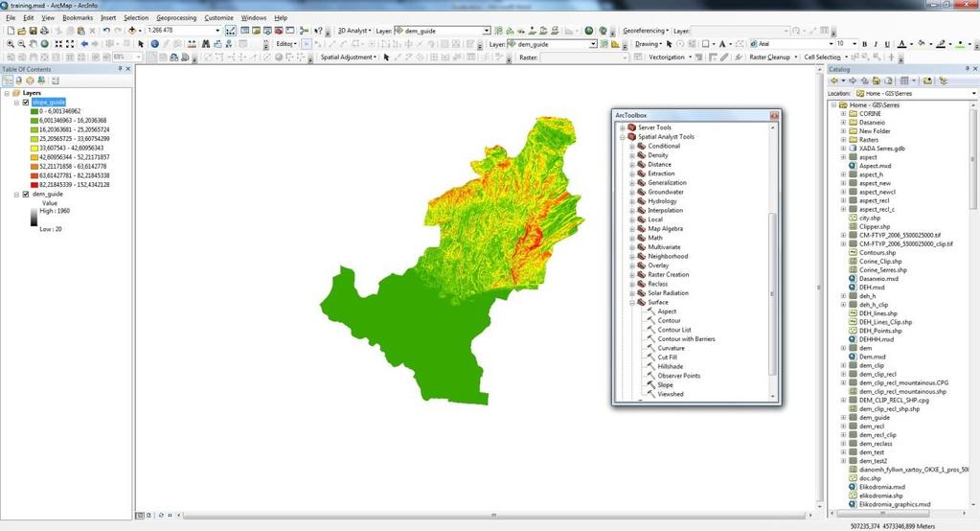Click the What's This help tool

pyautogui.click(x=318, y=31)
